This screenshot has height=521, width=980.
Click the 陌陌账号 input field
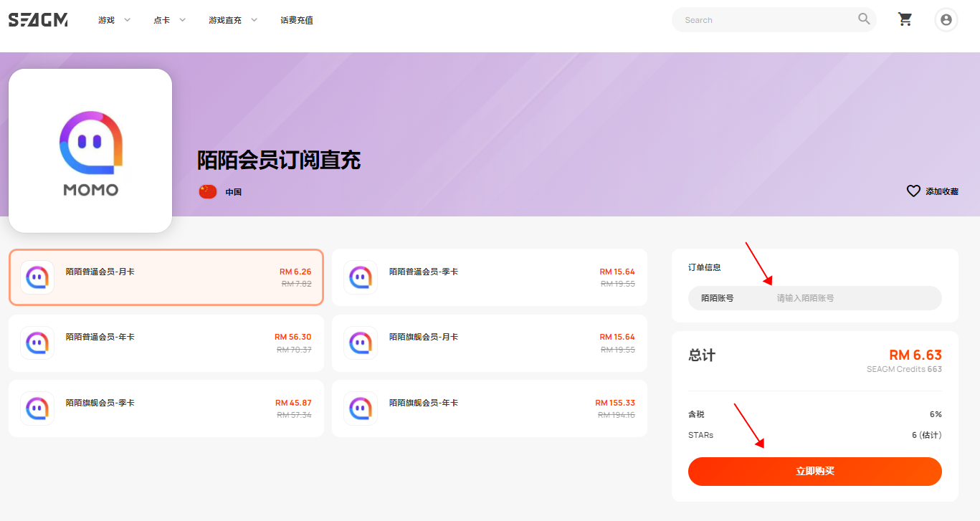click(x=815, y=298)
